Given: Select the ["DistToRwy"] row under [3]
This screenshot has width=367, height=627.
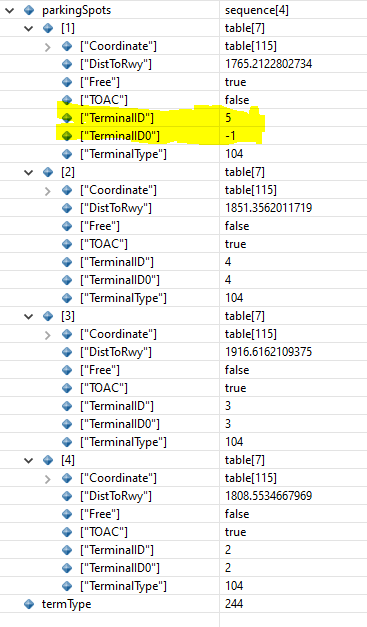Looking at the screenshot, I should pyautogui.click(x=184, y=352).
